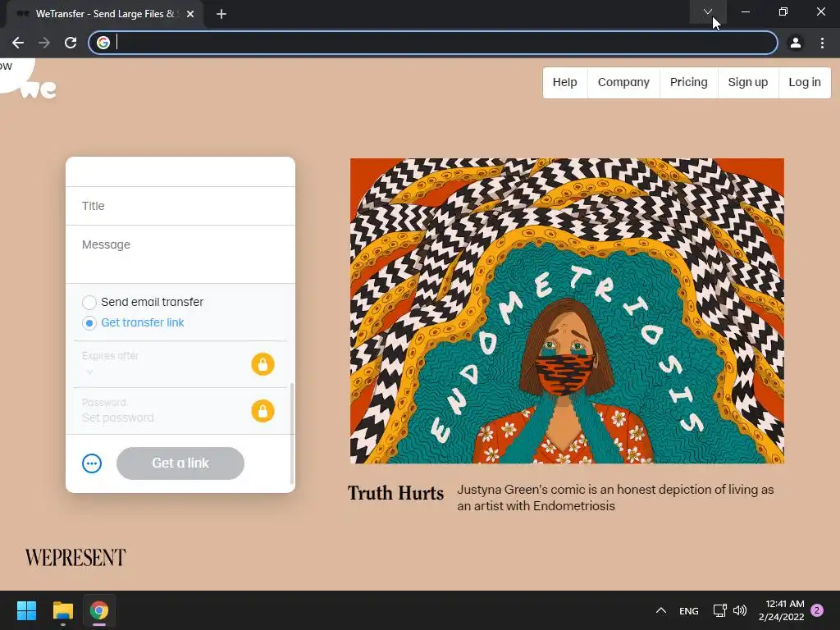Open File Explorer from the taskbar
This screenshot has height=630, width=840.
point(62,610)
